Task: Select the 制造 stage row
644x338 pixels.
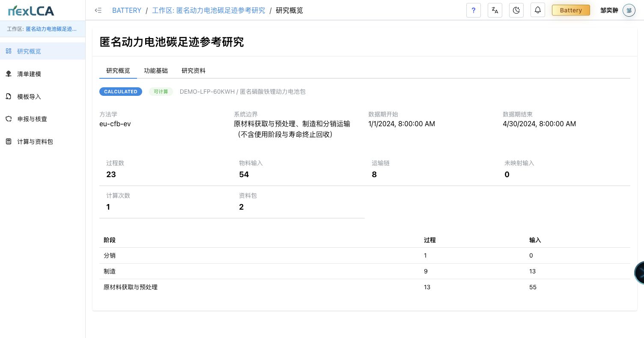Action: click(365, 271)
